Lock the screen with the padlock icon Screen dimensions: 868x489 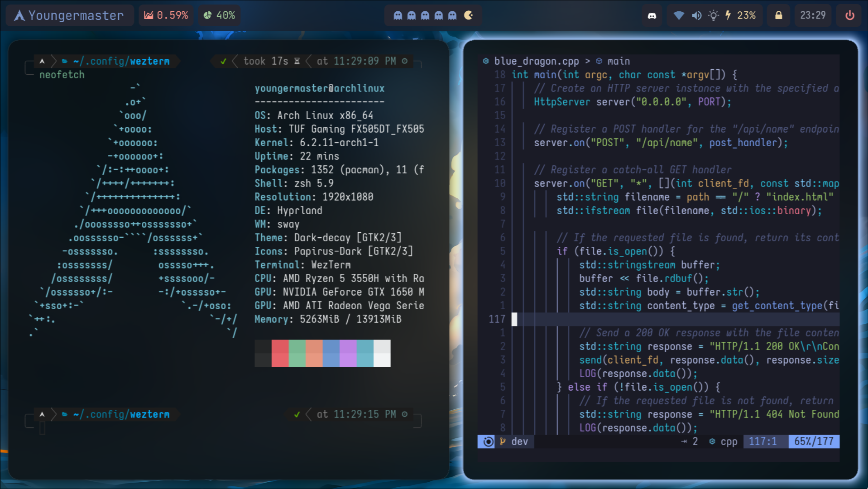[778, 15]
